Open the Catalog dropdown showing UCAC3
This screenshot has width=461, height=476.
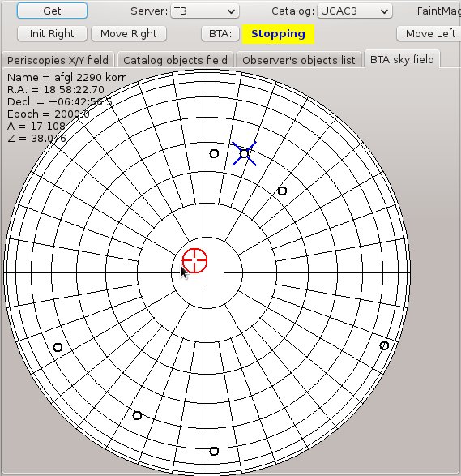pyautogui.click(x=355, y=11)
